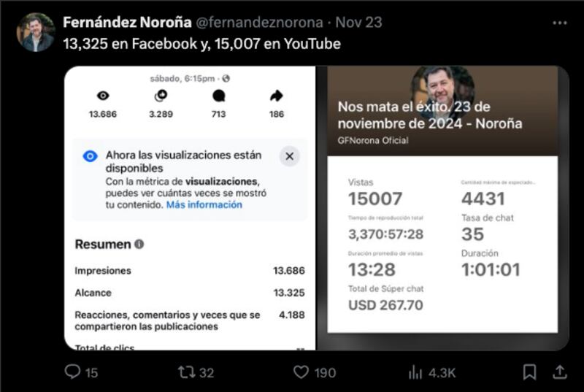Image resolution: width=584 pixels, height=392 pixels.
Task: Open the three-dot more options menu
Action: pyautogui.click(x=559, y=23)
